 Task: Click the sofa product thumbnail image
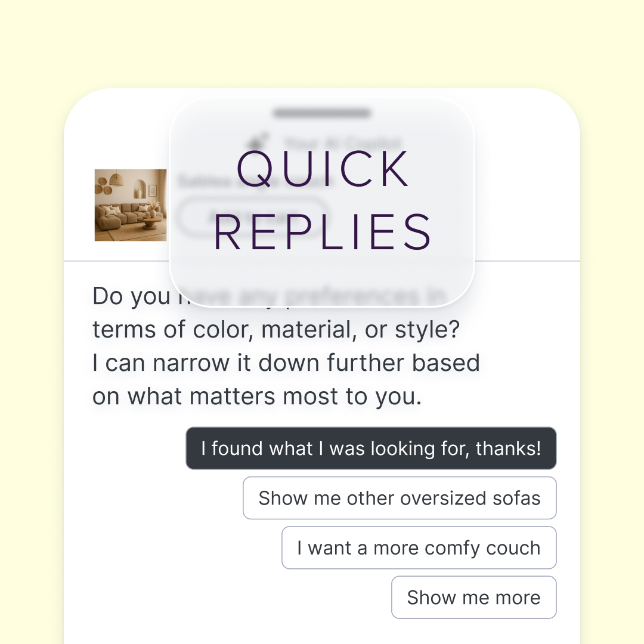tap(131, 205)
